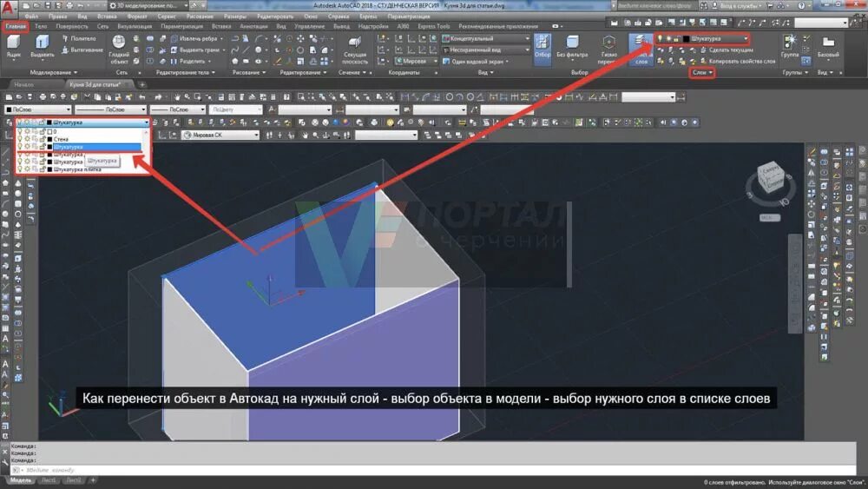Toggle the light bulb for layer Стена
Screen dimensions: 868x489
coord(20,139)
